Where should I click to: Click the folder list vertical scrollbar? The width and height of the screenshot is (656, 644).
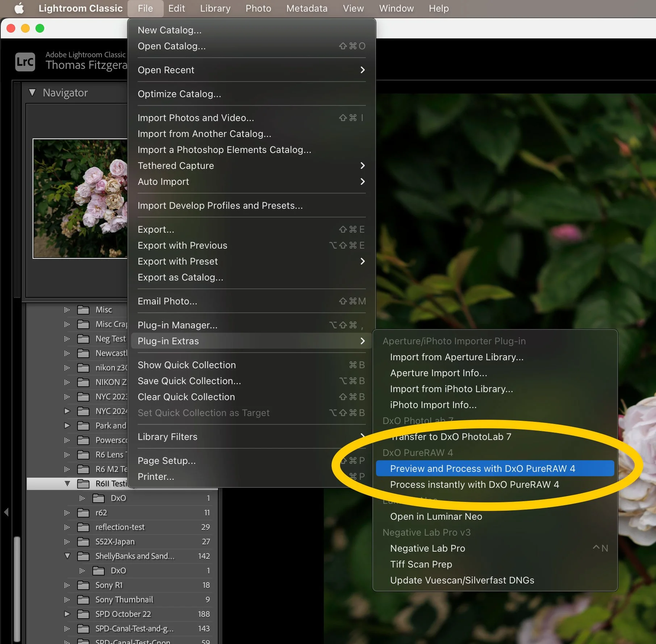(17, 589)
